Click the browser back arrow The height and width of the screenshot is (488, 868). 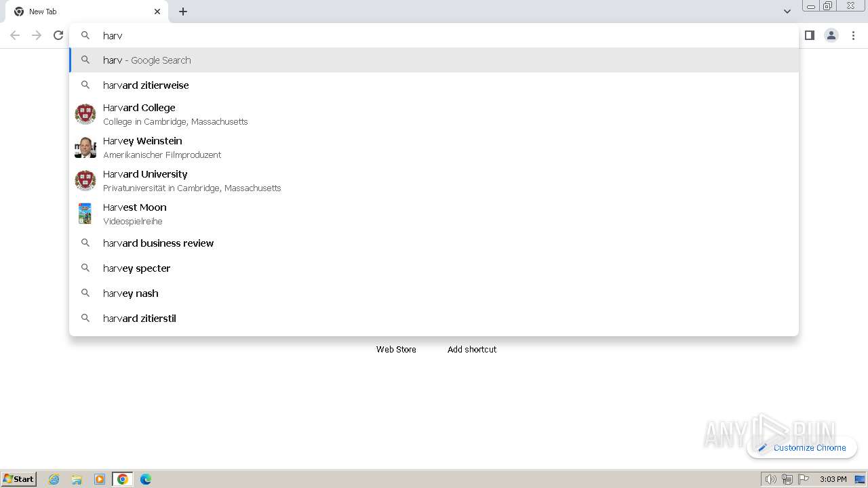click(x=15, y=35)
